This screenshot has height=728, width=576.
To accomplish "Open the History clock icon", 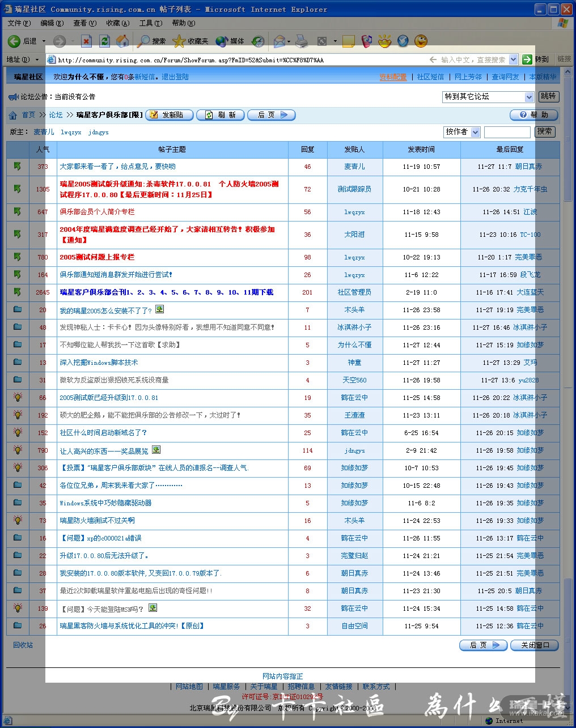I will click(x=258, y=41).
